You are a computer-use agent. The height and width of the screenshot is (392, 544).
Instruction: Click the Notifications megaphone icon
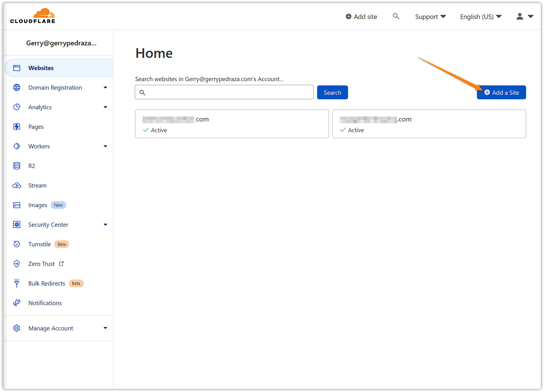click(x=16, y=303)
